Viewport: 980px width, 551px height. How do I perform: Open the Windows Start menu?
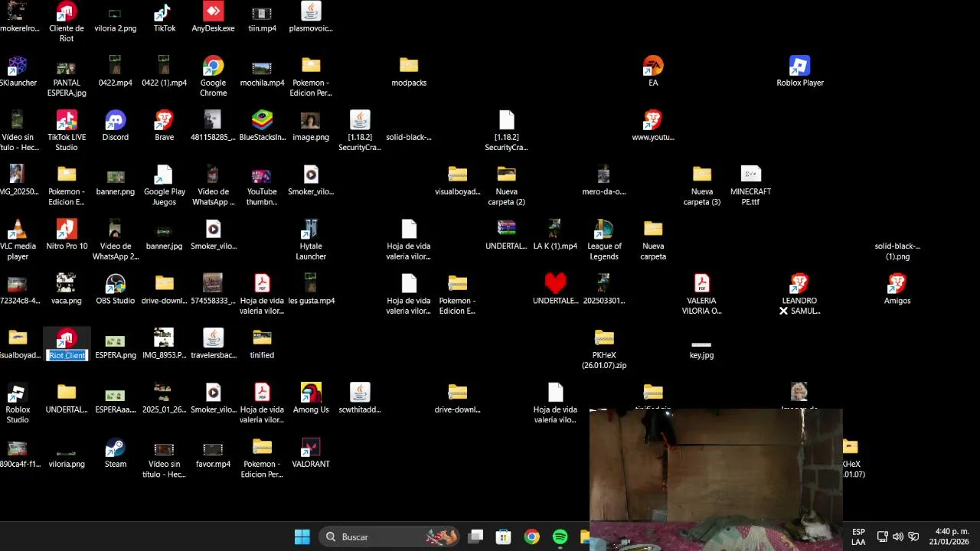(302, 536)
